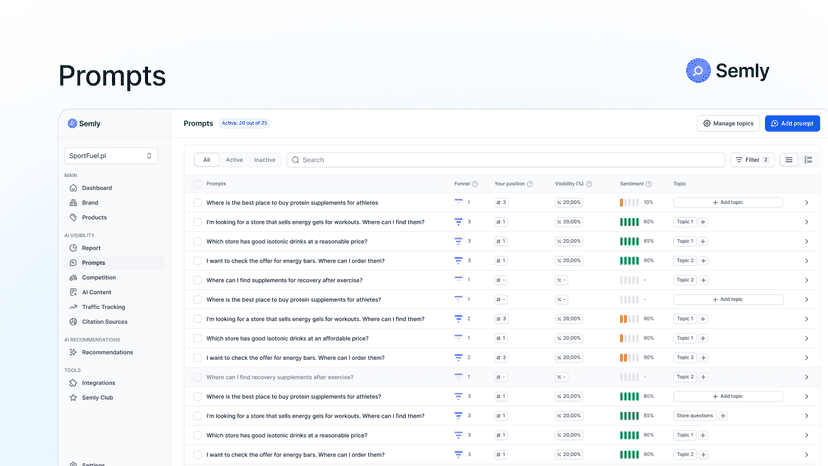Check the energy gels row tagged Store questions
Viewport: 828px width, 466px height.
pos(197,416)
